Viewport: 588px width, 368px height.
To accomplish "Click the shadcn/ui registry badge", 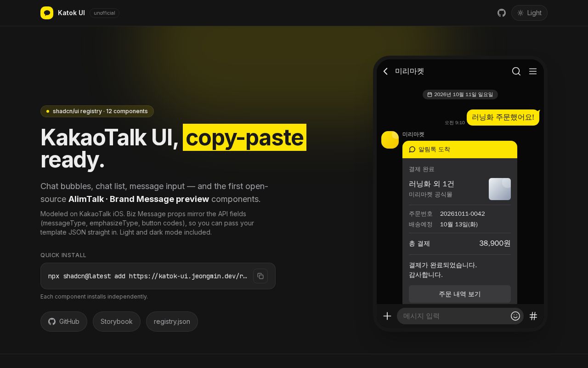I will pyautogui.click(x=97, y=111).
